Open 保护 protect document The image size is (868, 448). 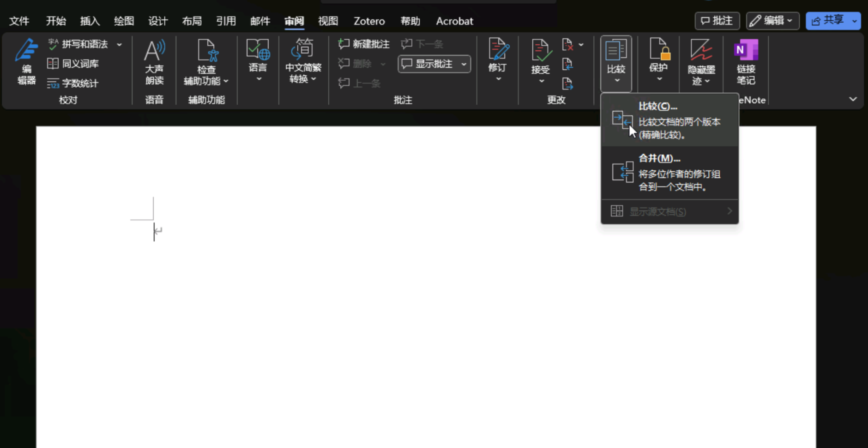(659, 55)
